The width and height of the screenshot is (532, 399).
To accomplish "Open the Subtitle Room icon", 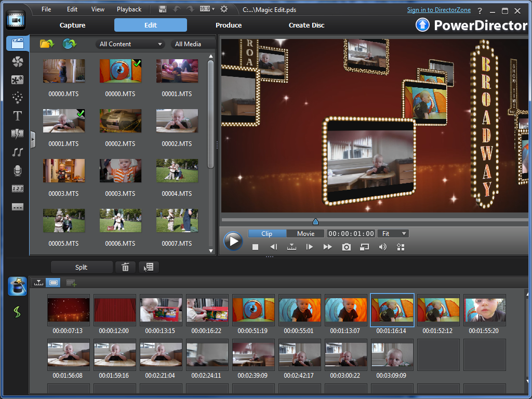I will click(x=17, y=207).
